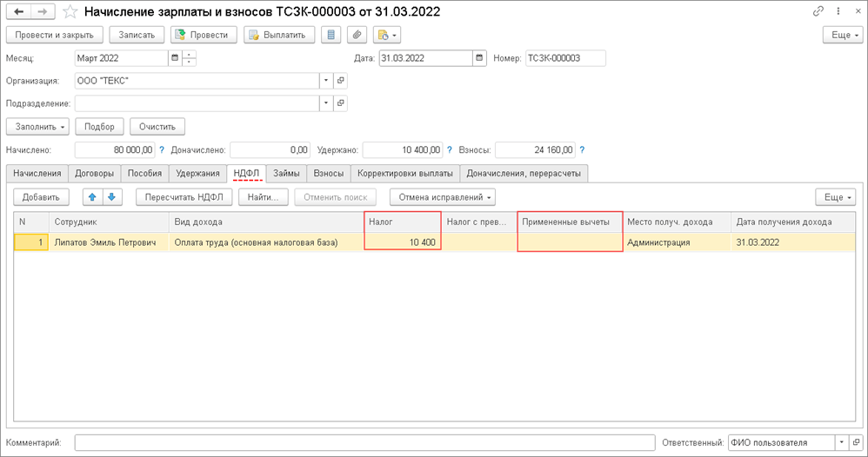Click the Очистить button
The width and height of the screenshot is (868, 457).
(157, 127)
